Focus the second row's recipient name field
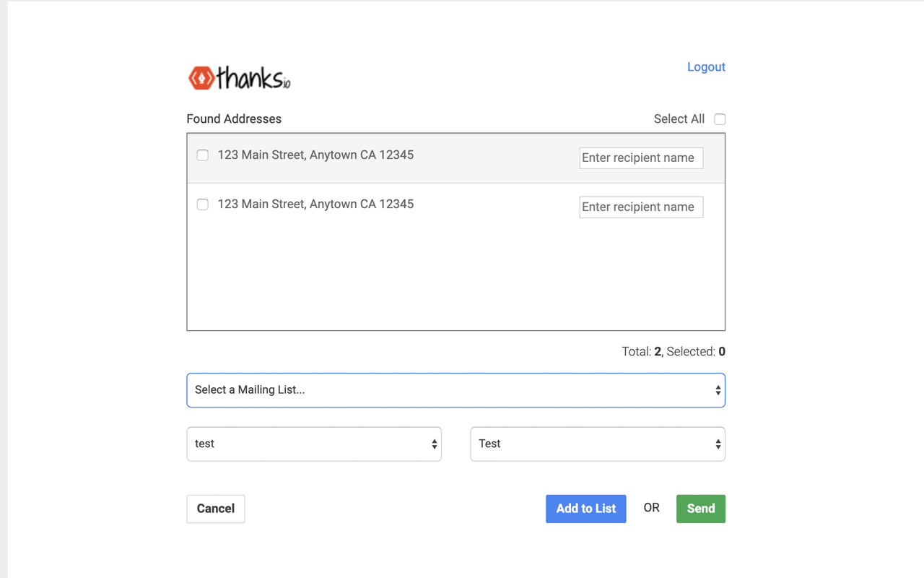This screenshot has width=924, height=578. [x=640, y=207]
